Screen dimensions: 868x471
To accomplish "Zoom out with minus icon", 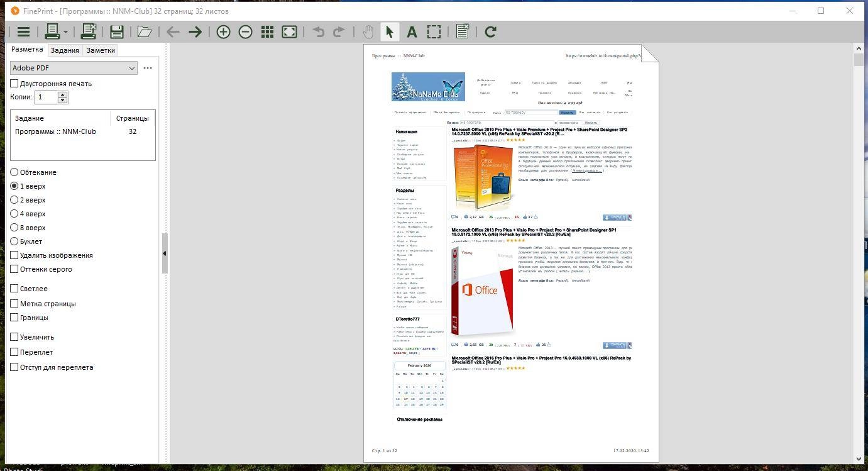I will tap(245, 31).
